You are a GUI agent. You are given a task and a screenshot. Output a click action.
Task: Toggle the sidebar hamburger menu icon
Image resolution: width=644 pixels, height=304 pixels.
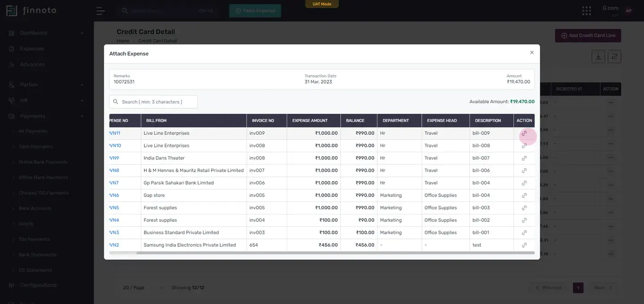click(x=101, y=11)
